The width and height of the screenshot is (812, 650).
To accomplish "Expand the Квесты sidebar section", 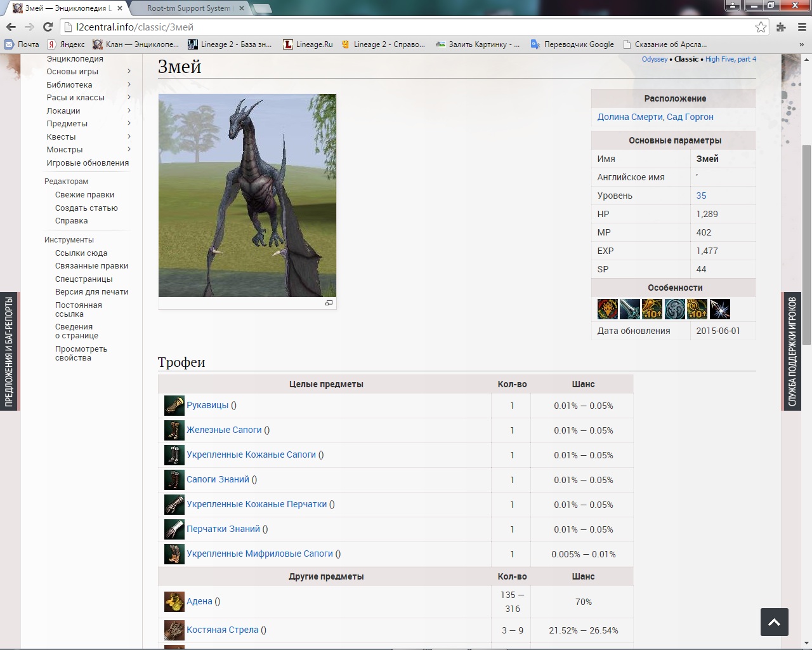I will pos(129,136).
